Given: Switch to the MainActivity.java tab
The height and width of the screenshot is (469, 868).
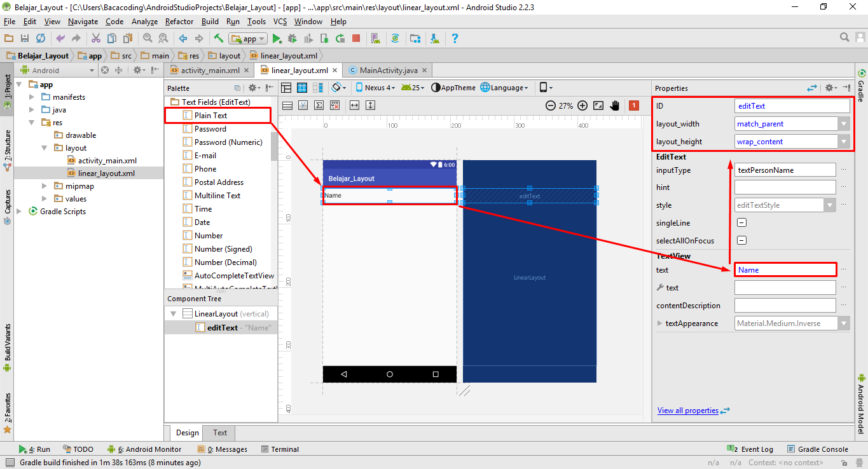Looking at the screenshot, I should tap(389, 70).
